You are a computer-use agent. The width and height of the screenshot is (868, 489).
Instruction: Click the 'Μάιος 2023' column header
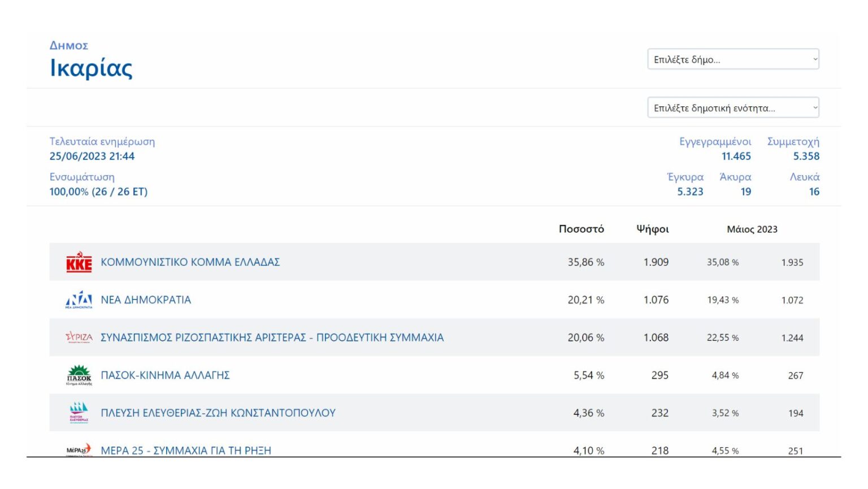[752, 229]
